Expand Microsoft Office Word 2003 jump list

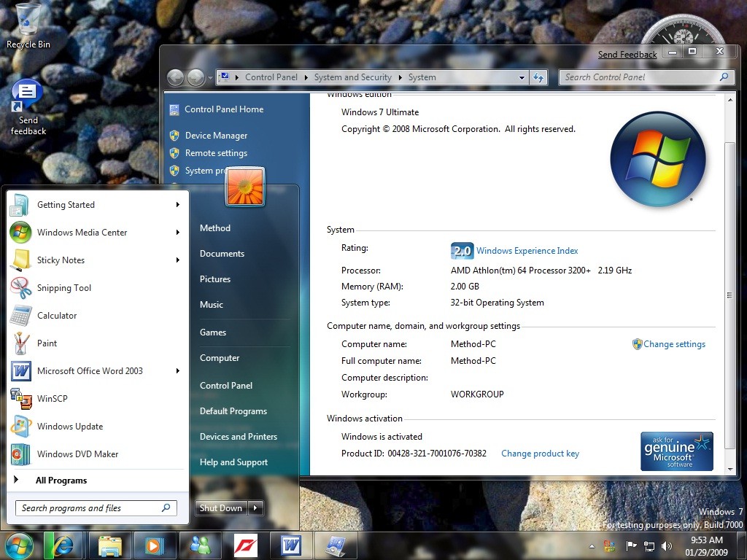177,371
